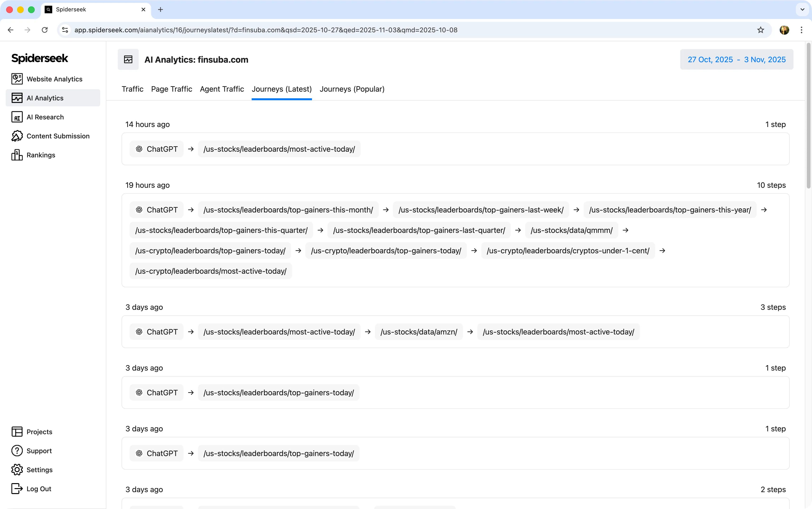Click the cryptos-under-1-cent path chip
The width and height of the screenshot is (812, 509).
coord(568,251)
